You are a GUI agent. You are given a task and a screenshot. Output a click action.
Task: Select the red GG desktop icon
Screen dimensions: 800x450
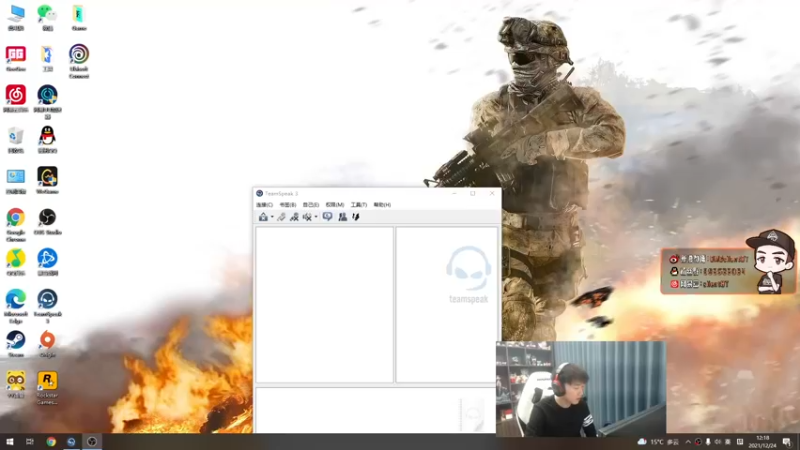tap(16, 58)
